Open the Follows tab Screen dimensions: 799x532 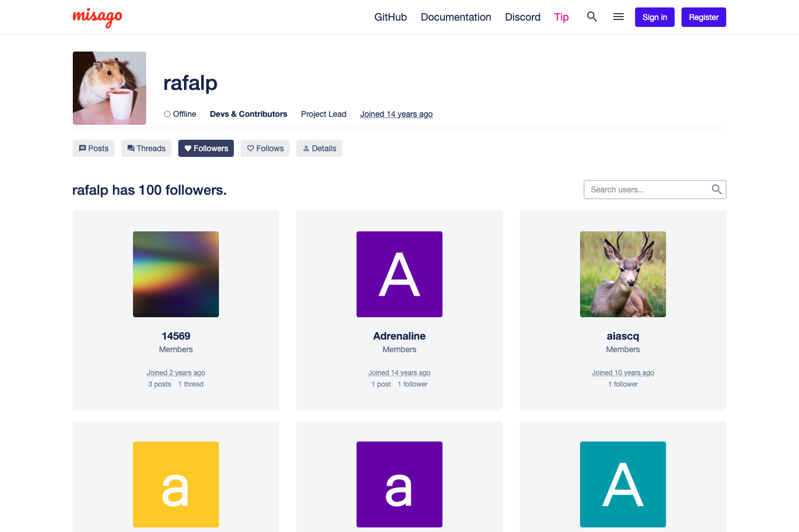(265, 148)
